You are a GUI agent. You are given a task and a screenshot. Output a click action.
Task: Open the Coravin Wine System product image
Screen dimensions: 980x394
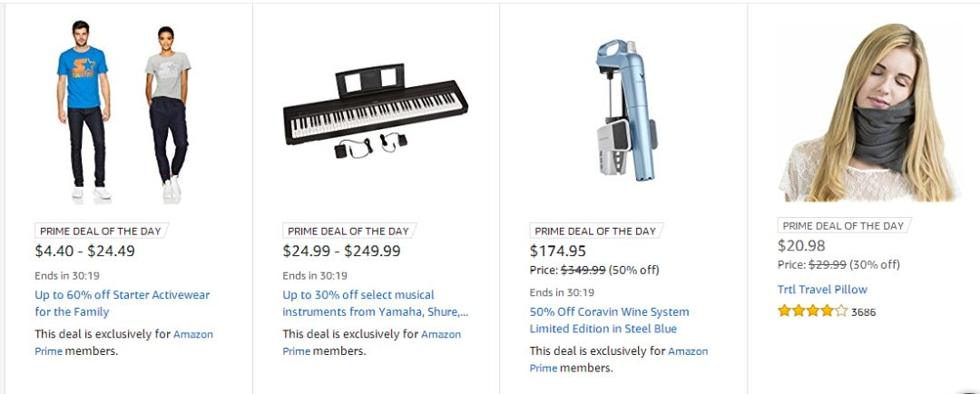click(x=625, y=111)
